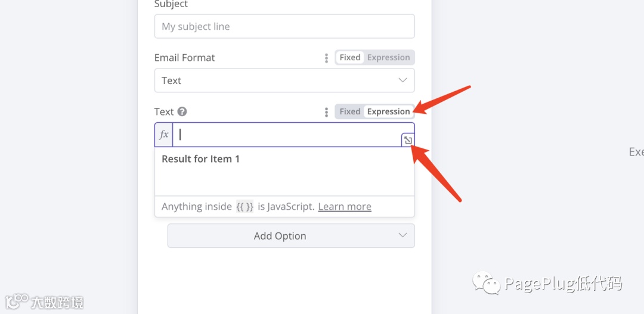Open the Learn more link
This screenshot has height=314, width=644.
point(345,207)
